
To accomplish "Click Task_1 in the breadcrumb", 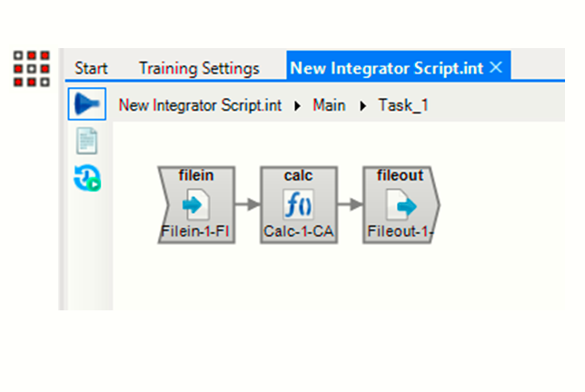I will point(403,105).
